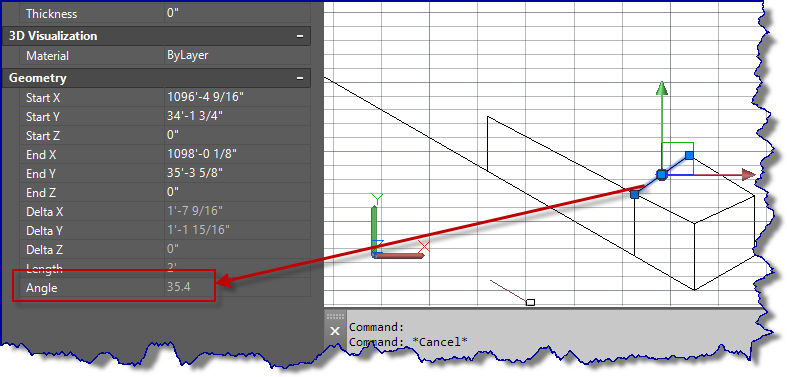
Task: Click the UCS icon Y axis label
Action: pyautogui.click(x=377, y=198)
